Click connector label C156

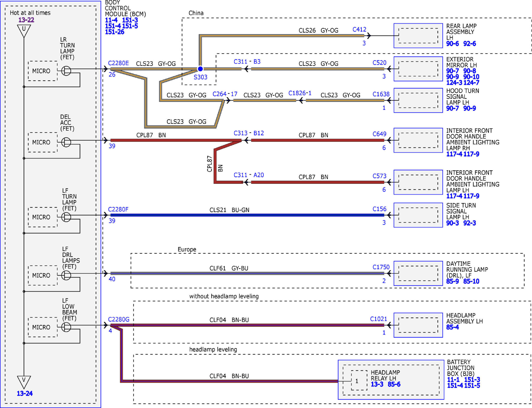pyautogui.click(x=379, y=209)
